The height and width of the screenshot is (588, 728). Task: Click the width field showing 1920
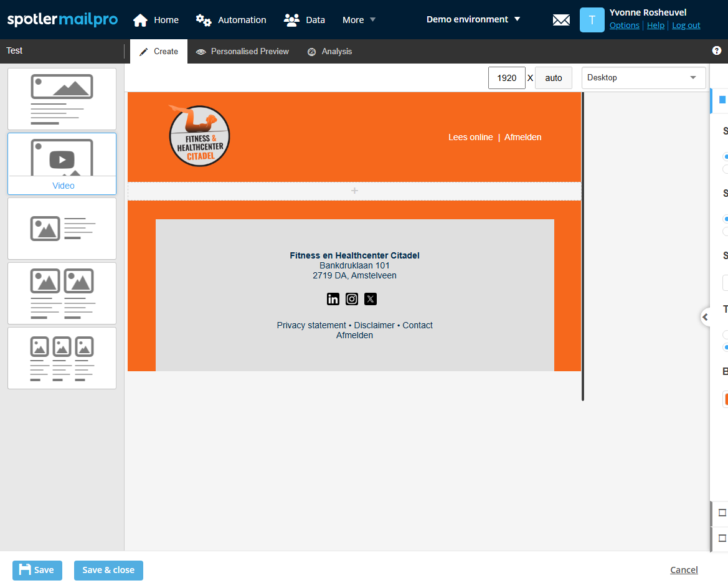point(507,78)
